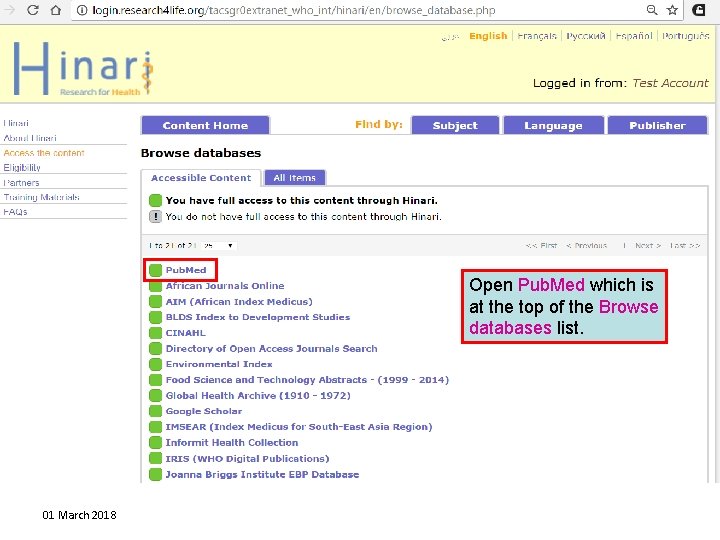Reload the page with the refresh icon
Image resolution: width=720 pixels, height=540 pixels.
(33, 10)
